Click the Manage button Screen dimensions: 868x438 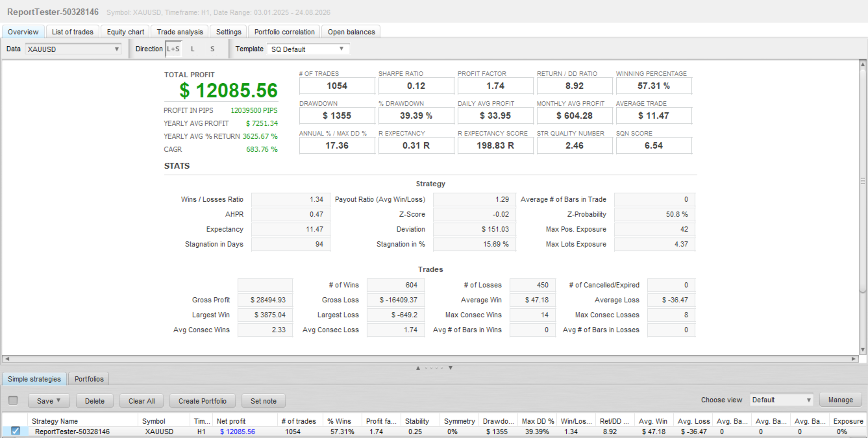point(841,400)
